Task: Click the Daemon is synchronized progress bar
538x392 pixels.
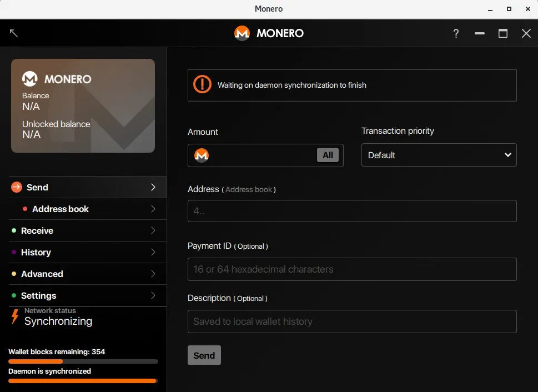Action: (x=83, y=381)
